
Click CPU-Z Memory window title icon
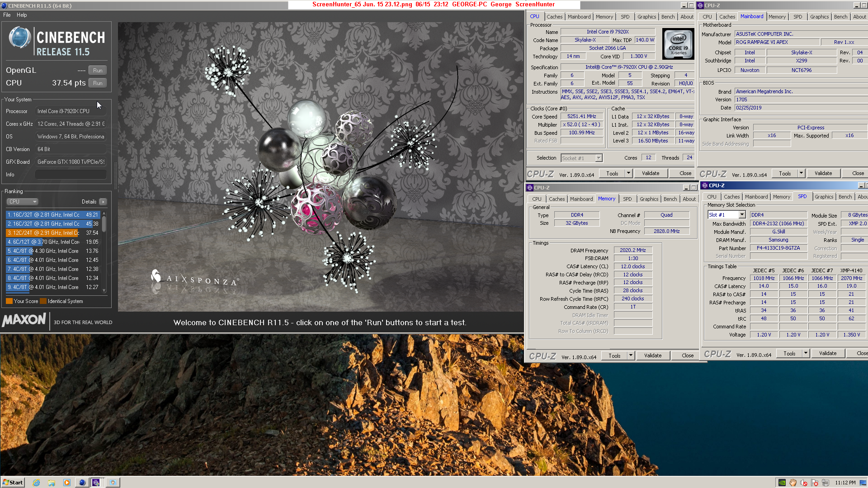point(530,188)
